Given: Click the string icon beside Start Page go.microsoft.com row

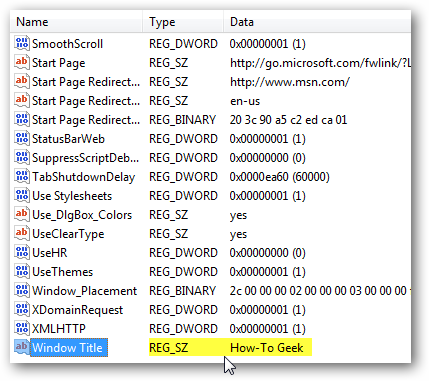Looking at the screenshot, I should [22, 63].
